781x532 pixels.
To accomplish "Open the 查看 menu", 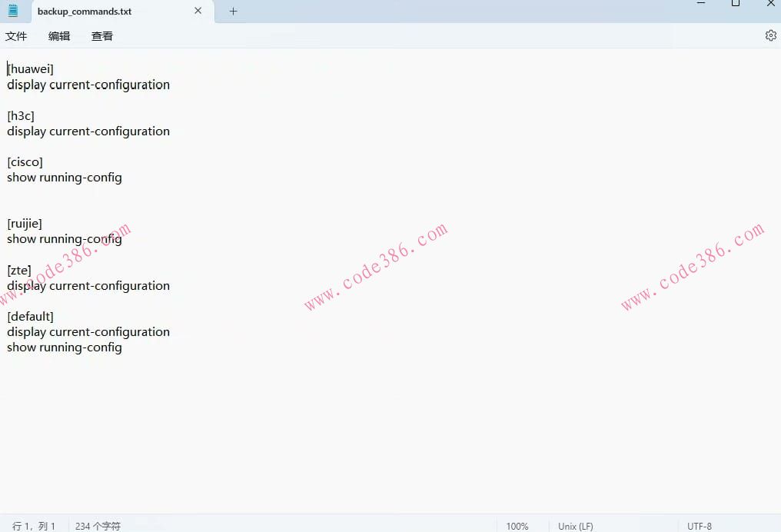I will [x=102, y=36].
